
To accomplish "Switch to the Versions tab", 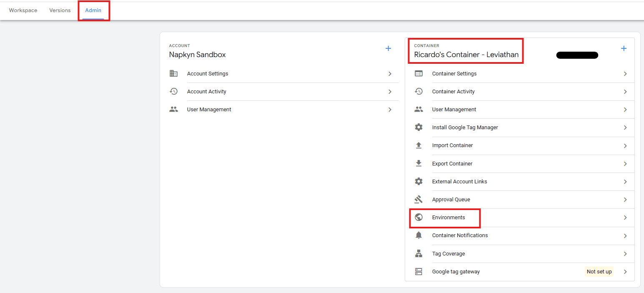I will [x=60, y=10].
